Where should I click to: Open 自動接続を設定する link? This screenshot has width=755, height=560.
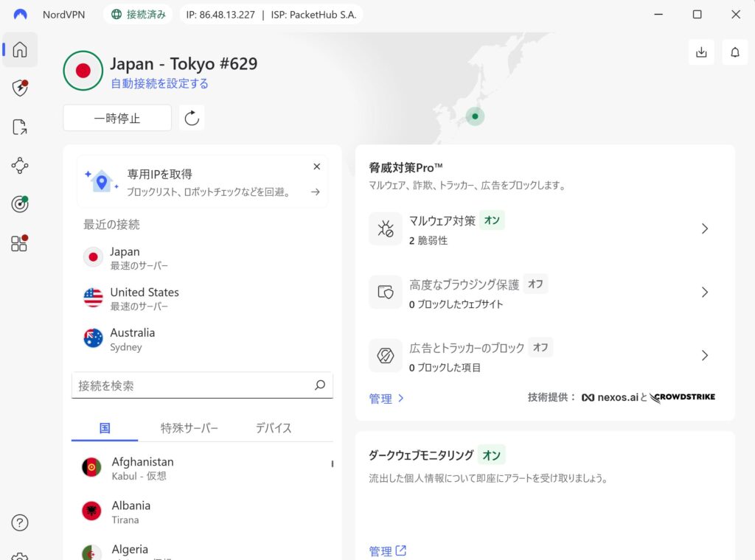(159, 84)
